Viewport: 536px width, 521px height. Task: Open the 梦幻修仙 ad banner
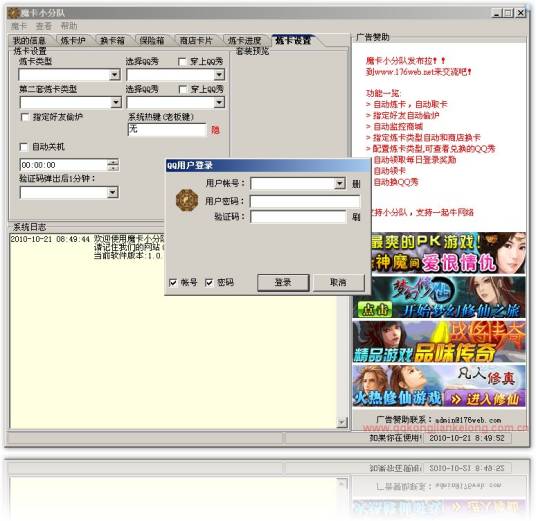tap(439, 297)
